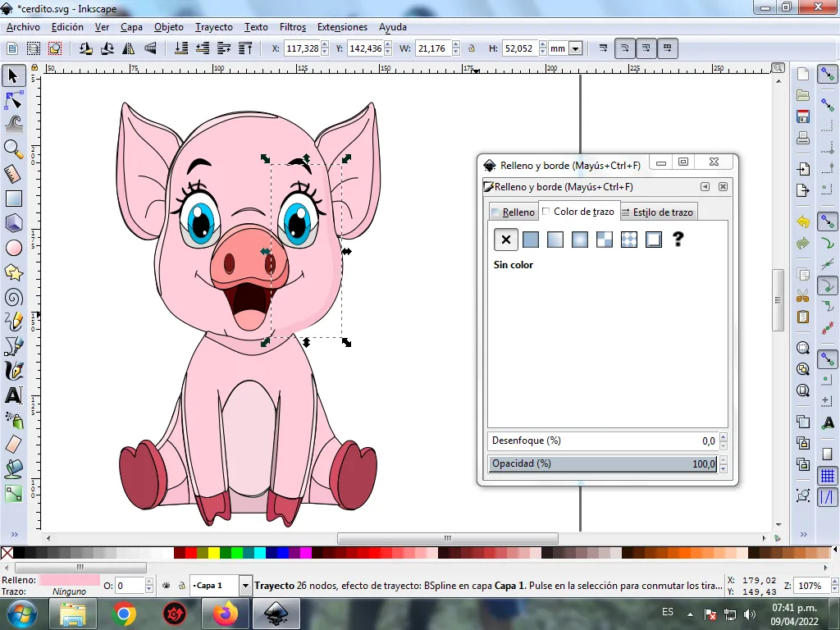Choose the Spray tool

coord(13,421)
